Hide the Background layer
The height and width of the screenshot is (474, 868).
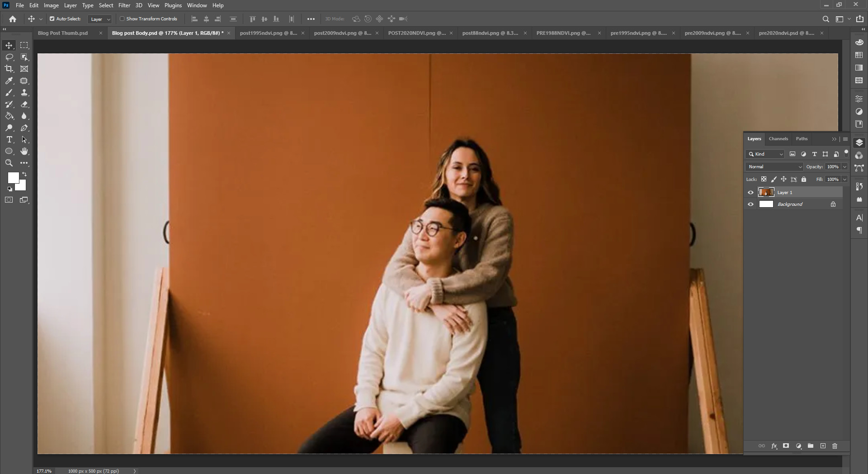pyautogui.click(x=750, y=204)
